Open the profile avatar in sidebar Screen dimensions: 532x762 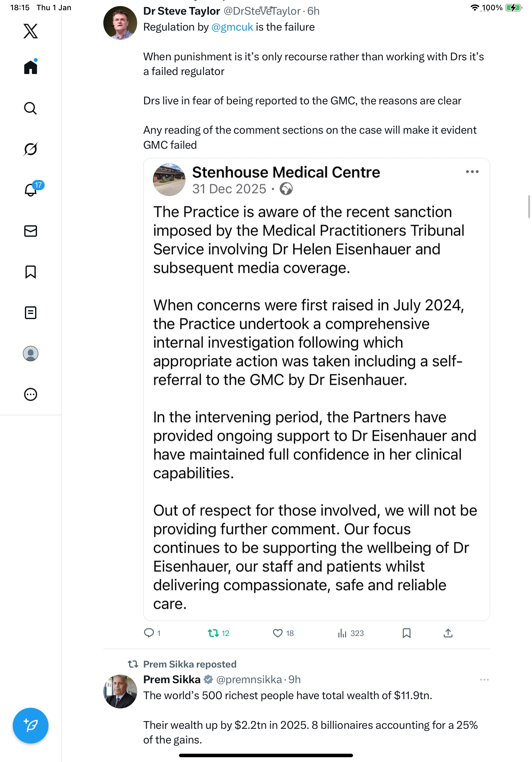tap(31, 354)
